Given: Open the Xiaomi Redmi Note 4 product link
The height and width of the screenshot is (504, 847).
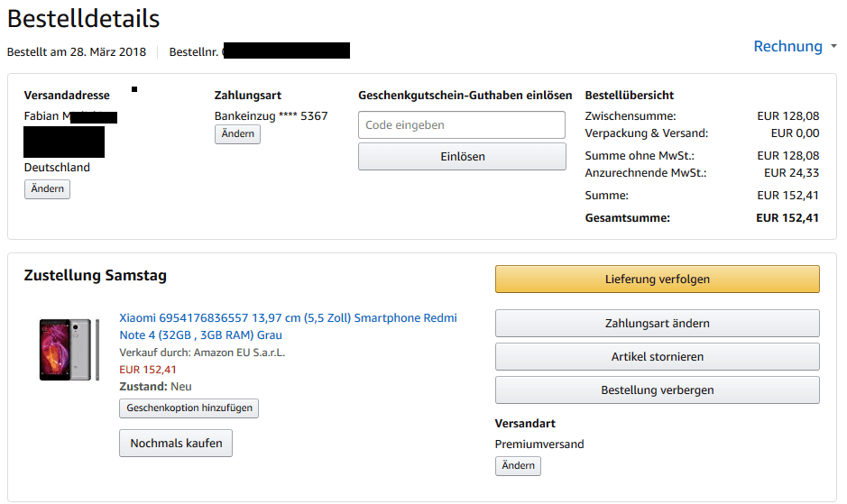Looking at the screenshot, I should (x=288, y=326).
